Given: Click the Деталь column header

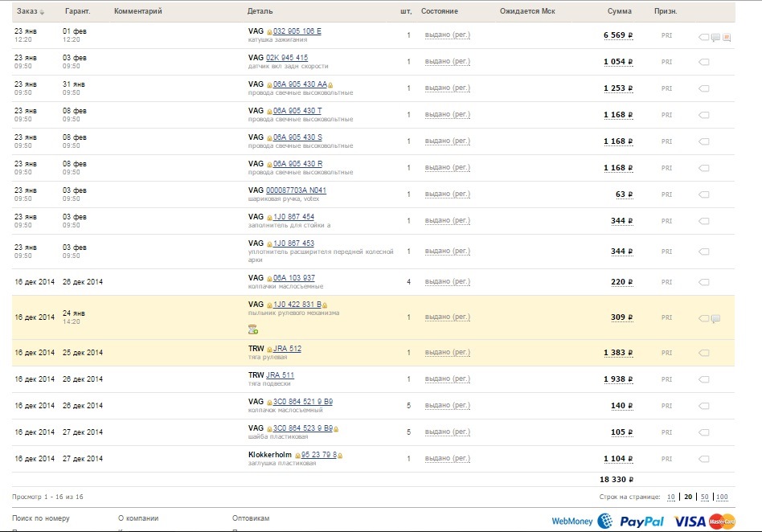Looking at the screenshot, I should tap(260, 11).
